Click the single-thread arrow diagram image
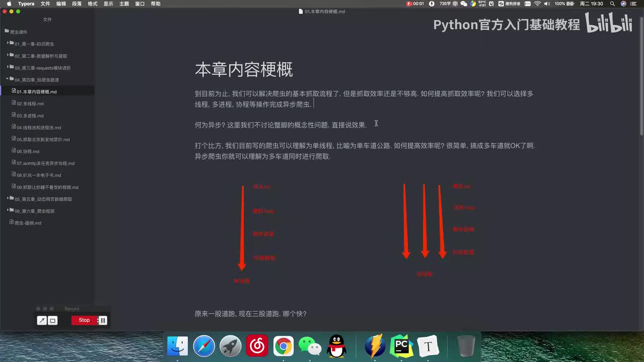The width and height of the screenshot is (644, 362). click(x=256, y=233)
